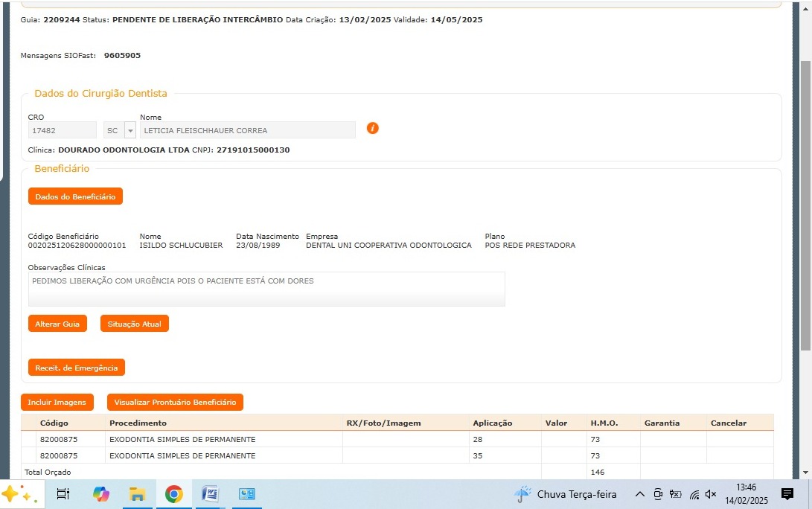
Task: Open Google Chrome from the taskbar
Action: [174, 494]
